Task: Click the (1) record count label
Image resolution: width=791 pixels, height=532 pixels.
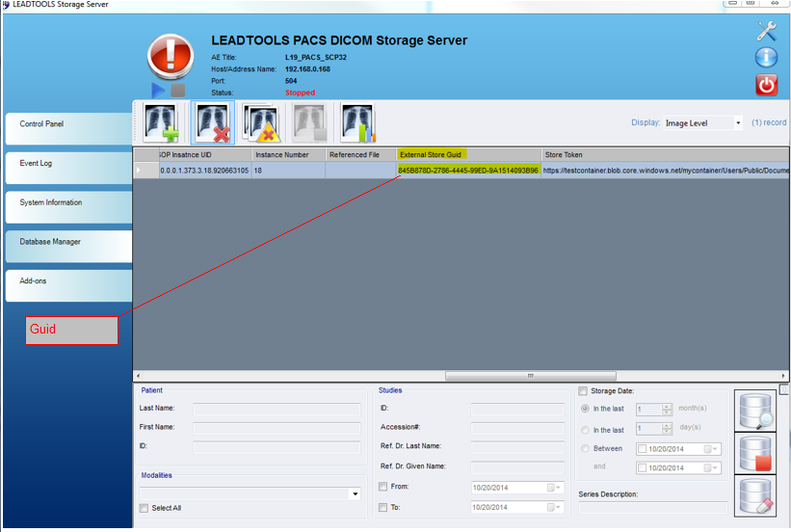Action: pos(769,122)
